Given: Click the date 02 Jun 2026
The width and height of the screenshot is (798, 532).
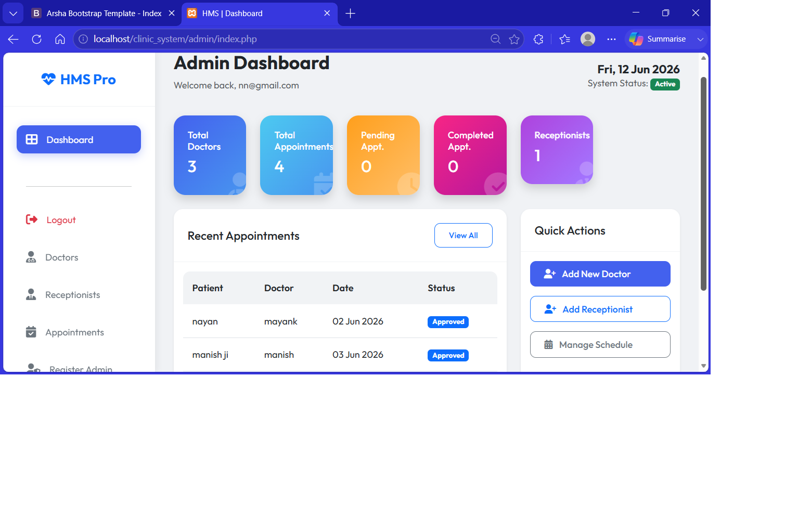Looking at the screenshot, I should pyautogui.click(x=358, y=321).
